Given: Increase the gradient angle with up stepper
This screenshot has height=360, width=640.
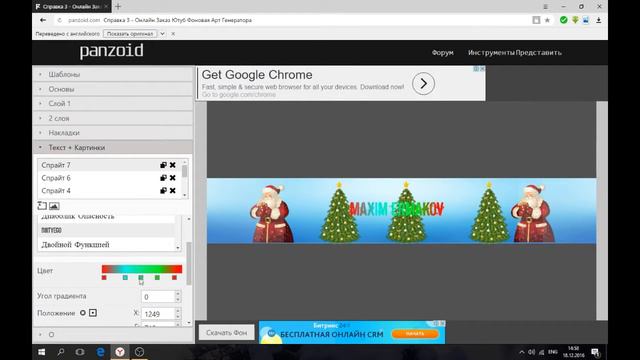Looking at the screenshot, I should click(178, 293).
